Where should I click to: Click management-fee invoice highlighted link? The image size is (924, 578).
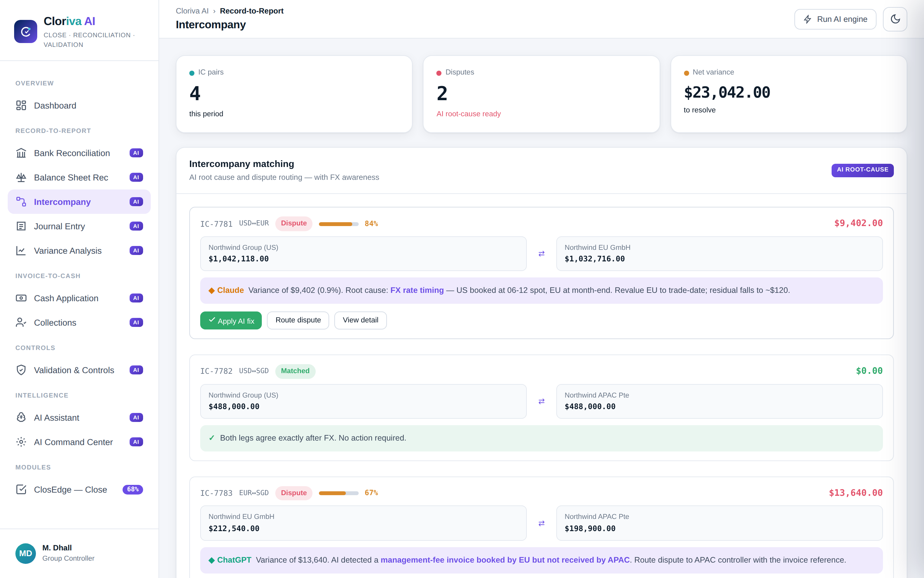[x=505, y=560]
